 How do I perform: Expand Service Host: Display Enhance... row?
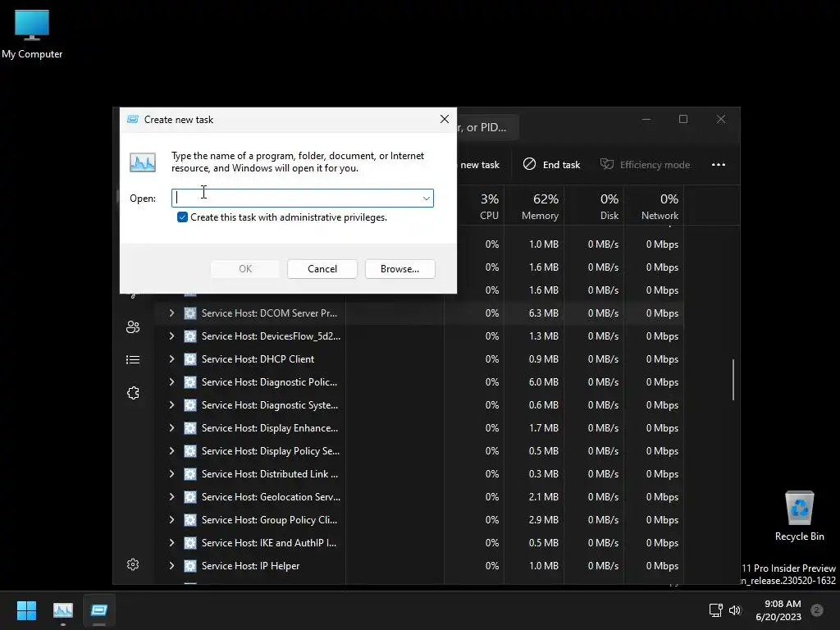(x=171, y=428)
